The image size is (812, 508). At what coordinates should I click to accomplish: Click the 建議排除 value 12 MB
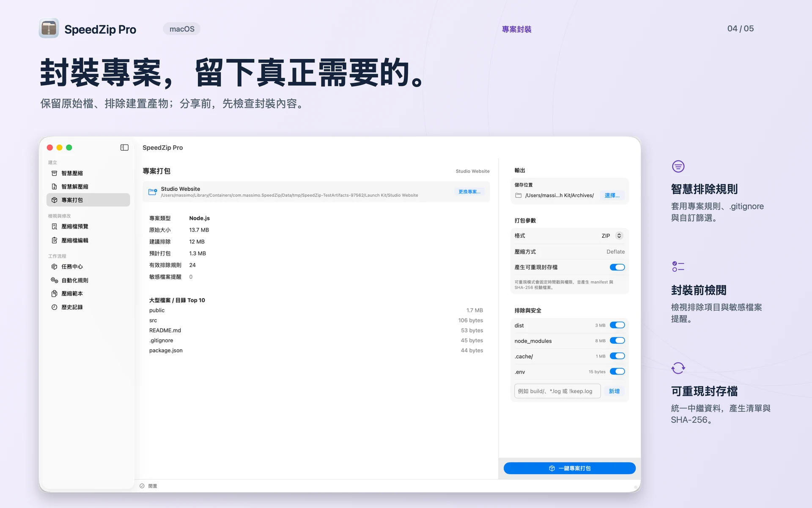click(x=197, y=242)
